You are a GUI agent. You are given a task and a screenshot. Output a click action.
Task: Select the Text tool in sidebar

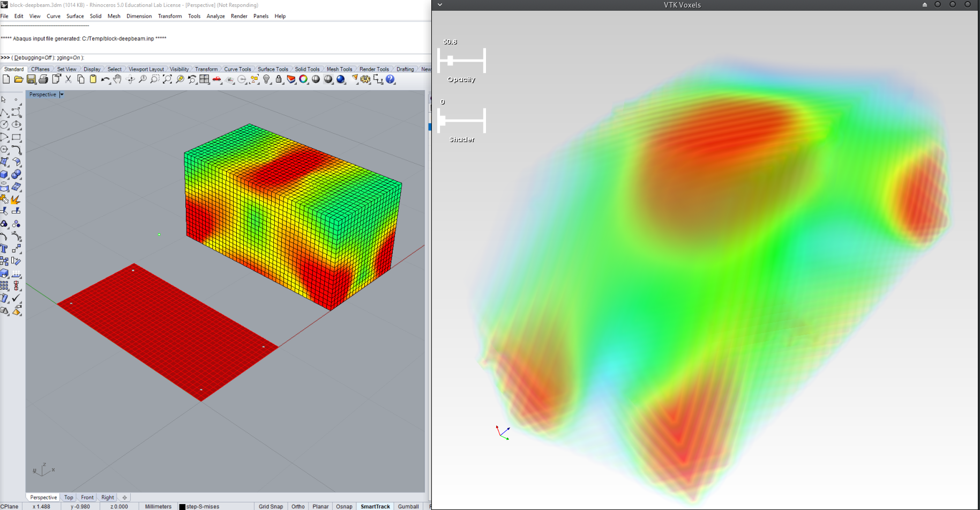[4, 248]
